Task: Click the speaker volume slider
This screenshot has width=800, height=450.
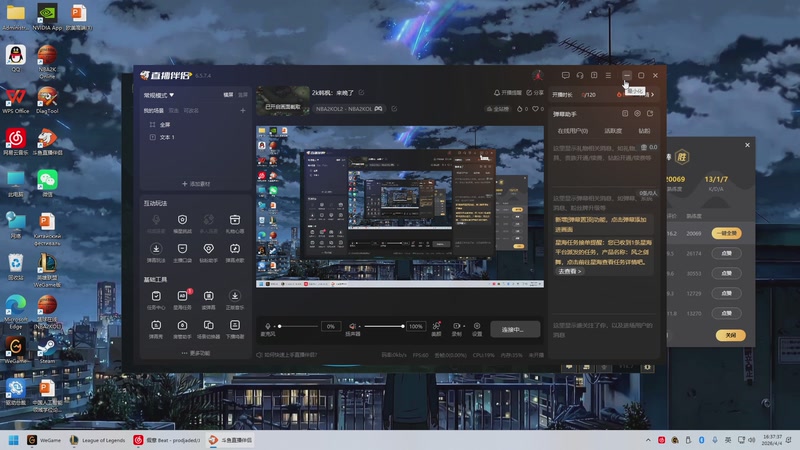Action: (x=384, y=326)
